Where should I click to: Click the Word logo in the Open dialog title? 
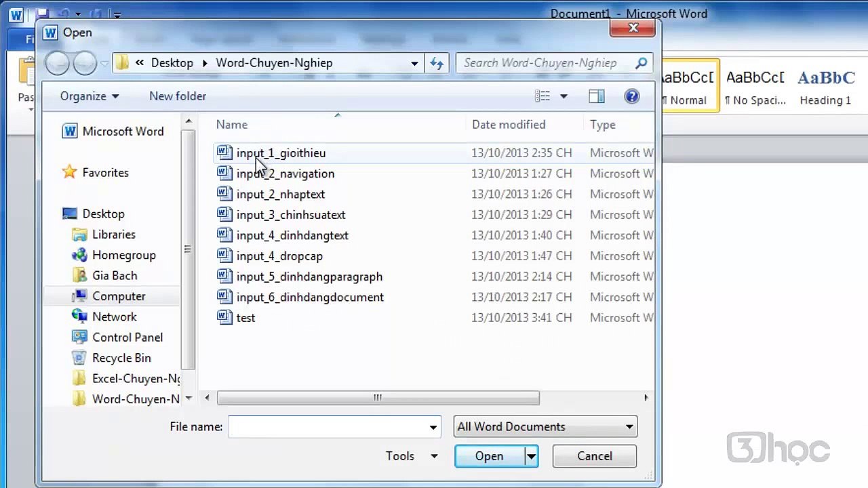[51, 33]
